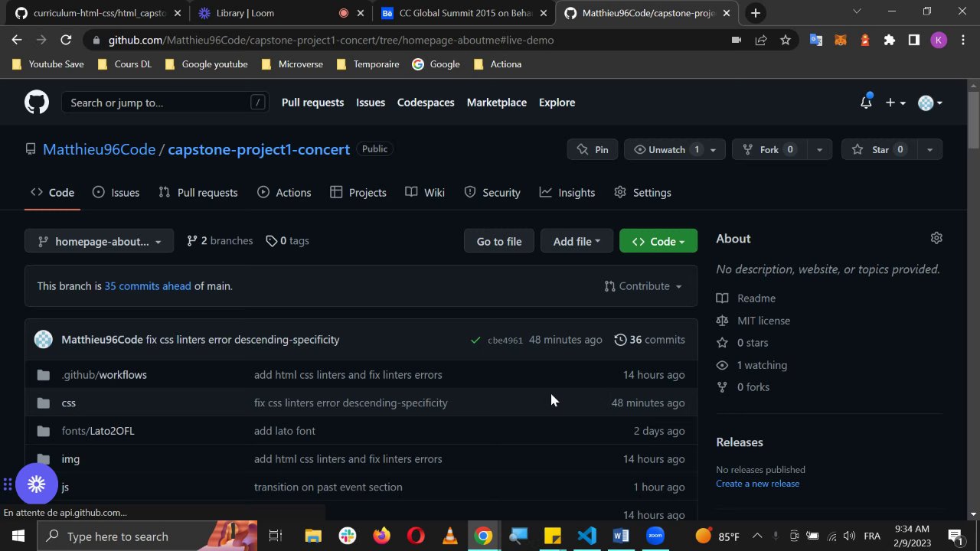Open the Chrome profile avatar K

pyautogui.click(x=939, y=40)
